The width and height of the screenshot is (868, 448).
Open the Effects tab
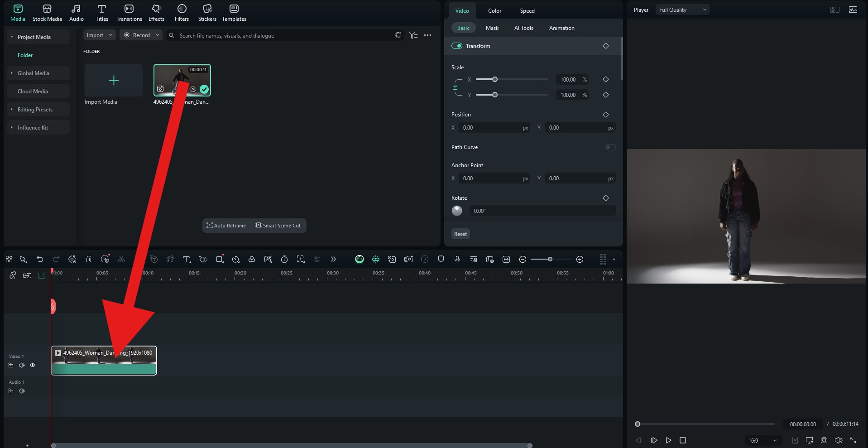[x=156, y=13]
